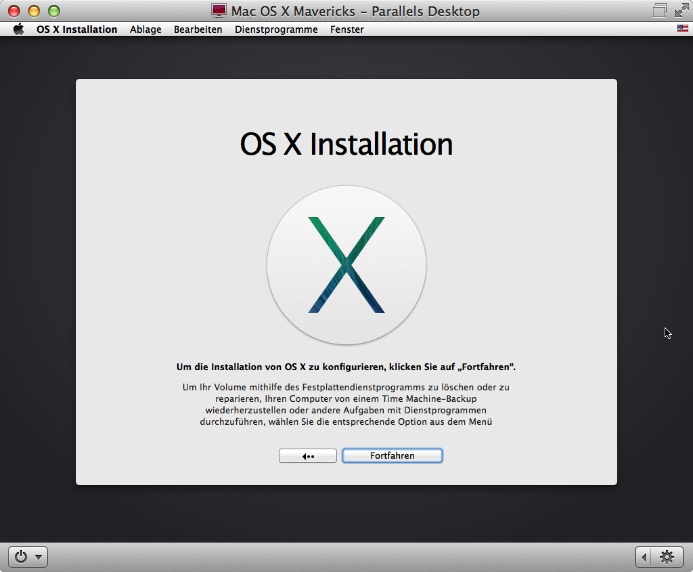
Task: Click the Parallels VM icon in title bar
Action: [219, 11]
